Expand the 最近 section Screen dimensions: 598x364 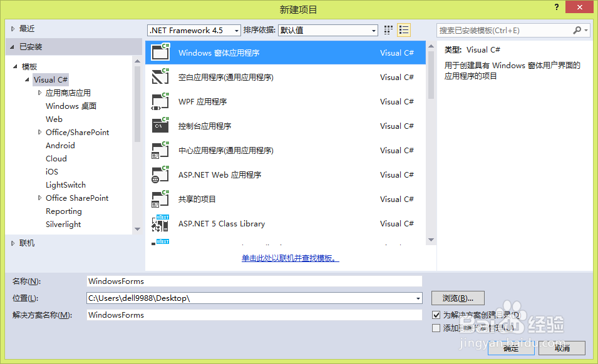click(13, 29)
